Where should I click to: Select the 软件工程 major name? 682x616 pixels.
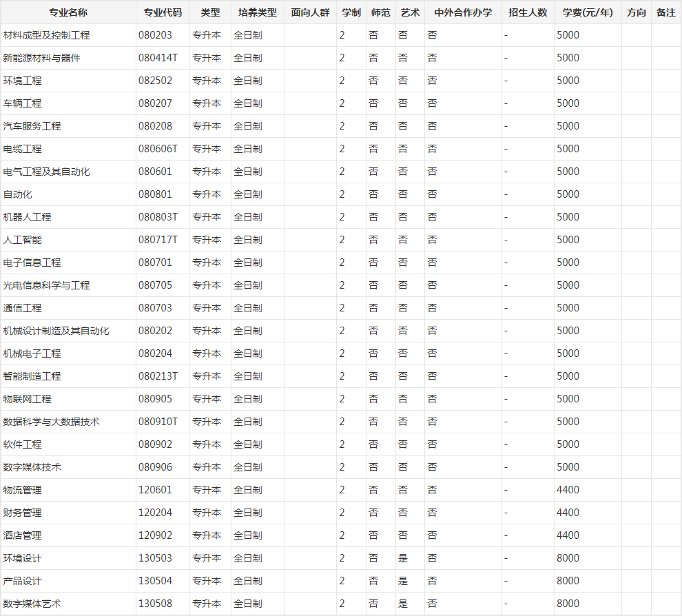coord(22,444)
